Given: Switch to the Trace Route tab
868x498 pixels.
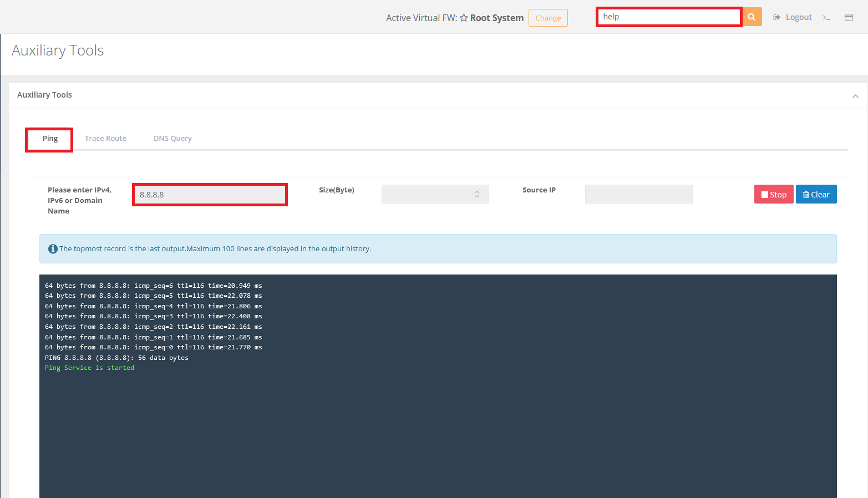Looking at the screenshot, I should click(x=105, y=139).
